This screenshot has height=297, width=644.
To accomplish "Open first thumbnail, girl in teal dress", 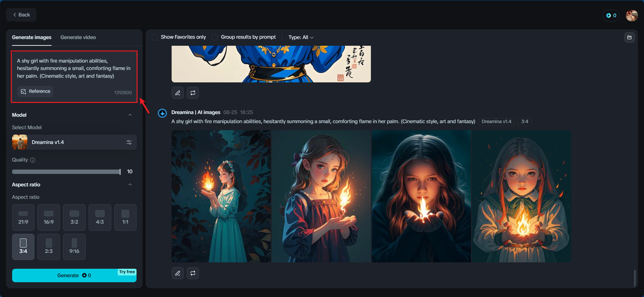I will [221, 196].
